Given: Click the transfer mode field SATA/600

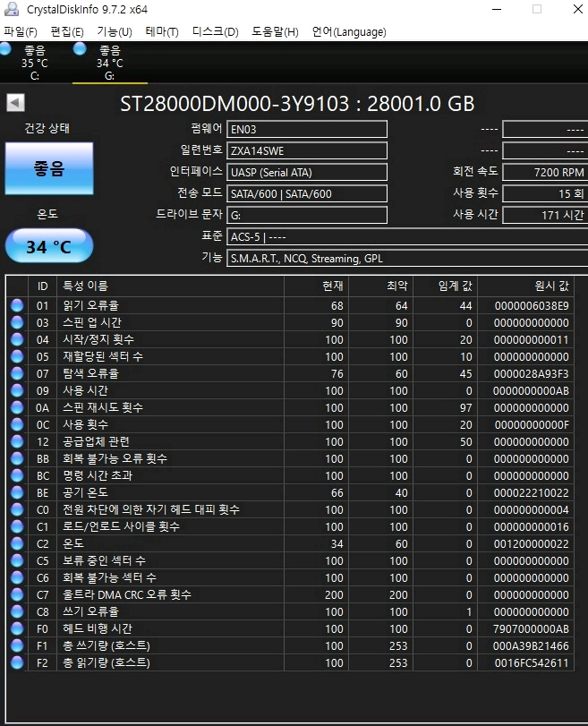Looking at the screenshot, I should point(306,193).
